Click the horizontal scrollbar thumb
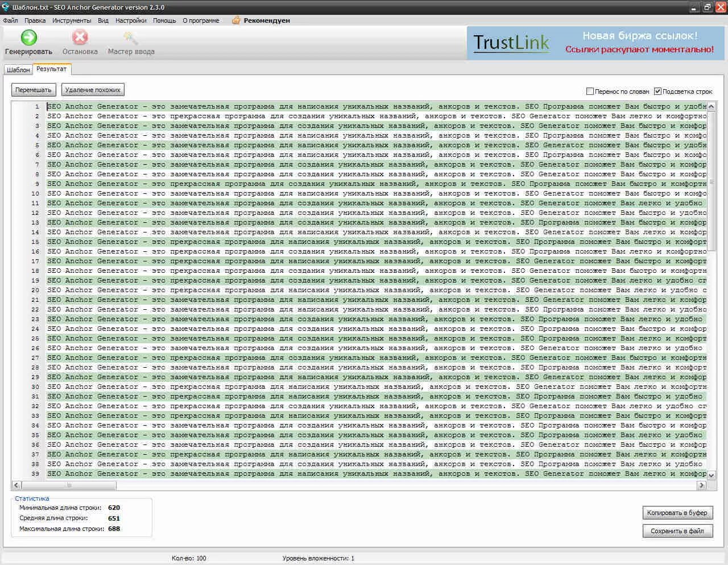This screenshot has height=565, width=728. 69,485
